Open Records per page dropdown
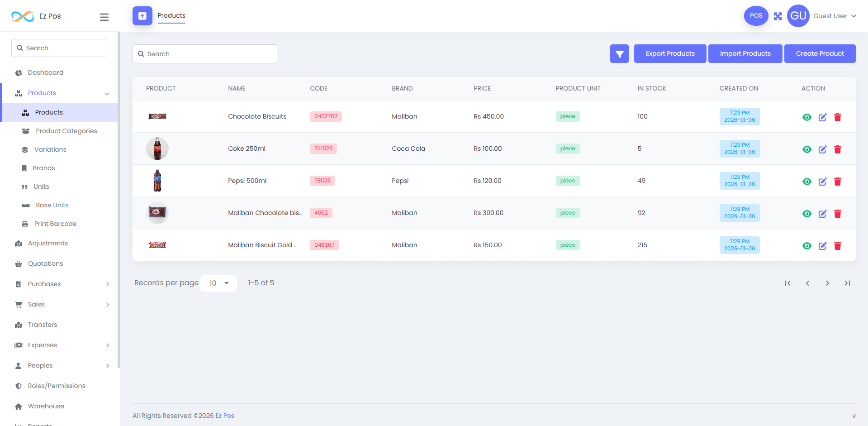 218,283
